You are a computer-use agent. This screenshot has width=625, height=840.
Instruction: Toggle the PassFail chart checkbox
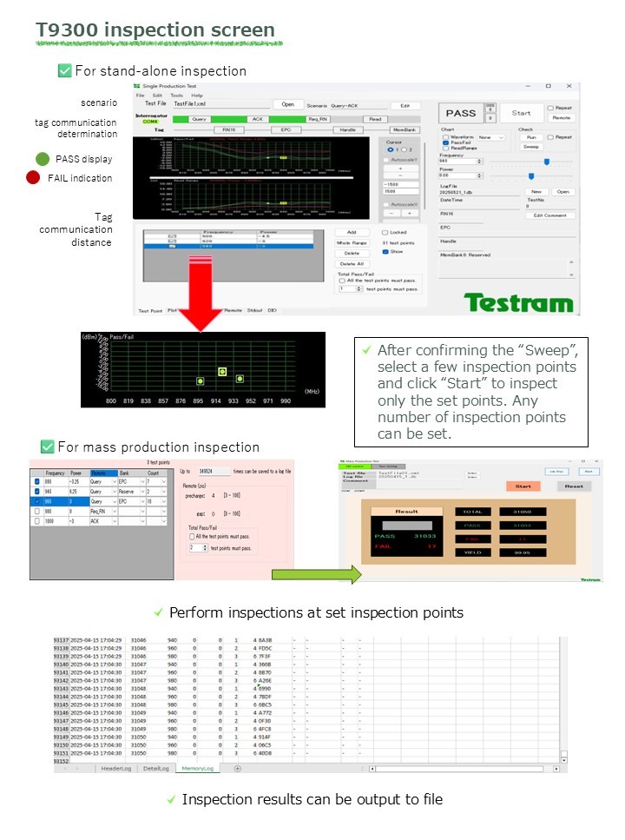click(x=445, y=143)
